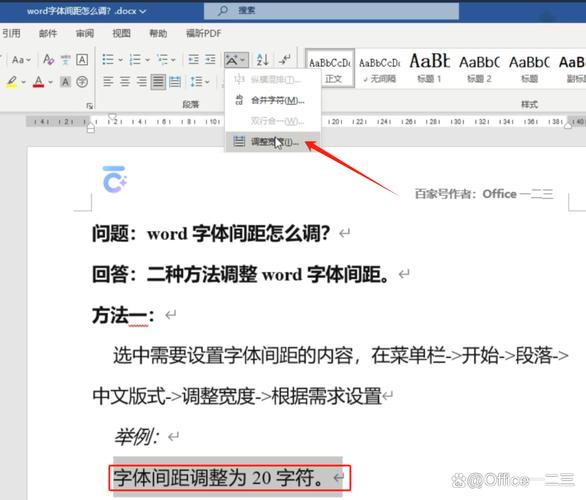Toggle show paragraph marks button
Viewport: 586px width, 500px height.
pos(285,59)
